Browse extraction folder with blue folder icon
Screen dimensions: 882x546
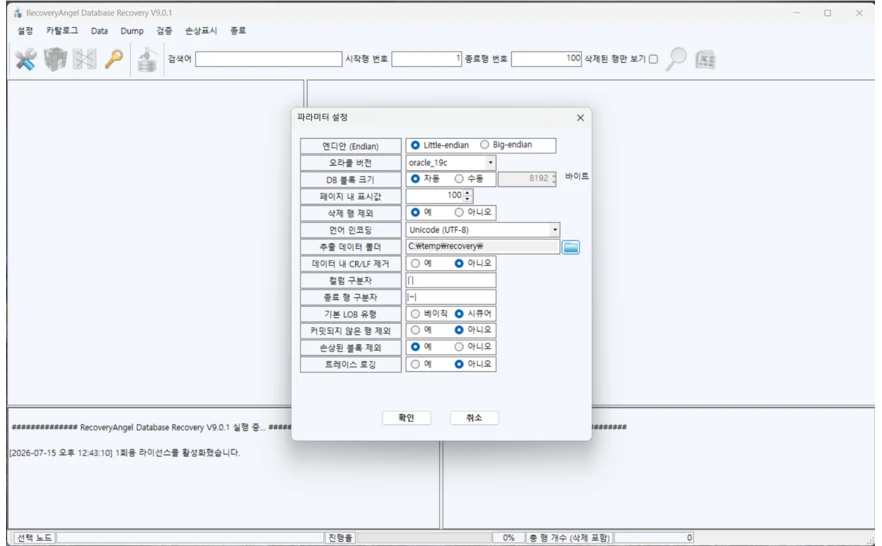[x=571, y=247]
